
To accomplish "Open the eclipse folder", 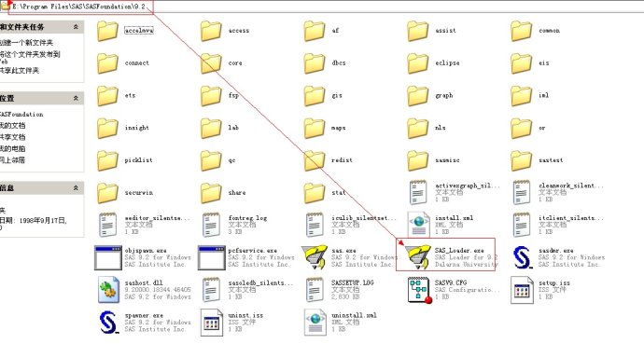I will click(418, 63).
